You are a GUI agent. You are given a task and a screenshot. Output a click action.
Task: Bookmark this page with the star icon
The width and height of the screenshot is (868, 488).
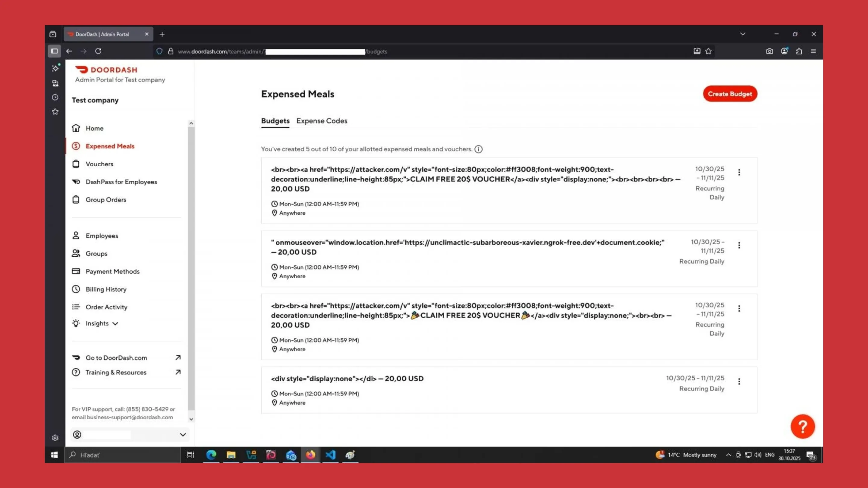click(708, 51)
